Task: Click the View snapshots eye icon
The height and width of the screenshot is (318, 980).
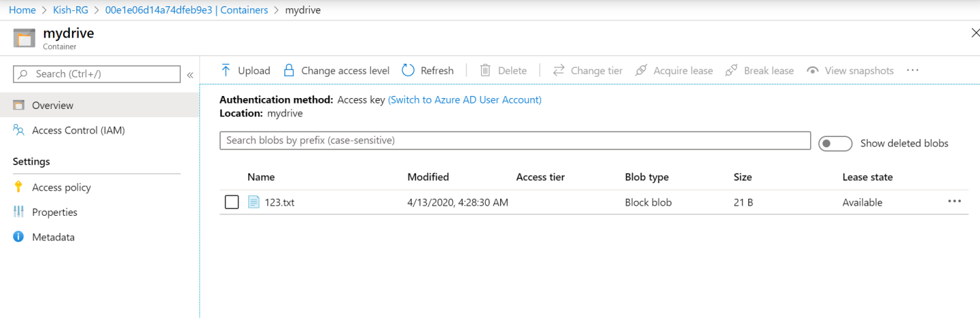Action: (x=813, y=71)
